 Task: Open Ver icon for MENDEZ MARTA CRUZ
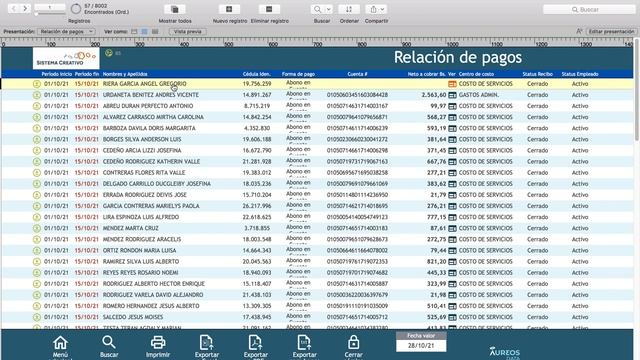tap(452, 229)
